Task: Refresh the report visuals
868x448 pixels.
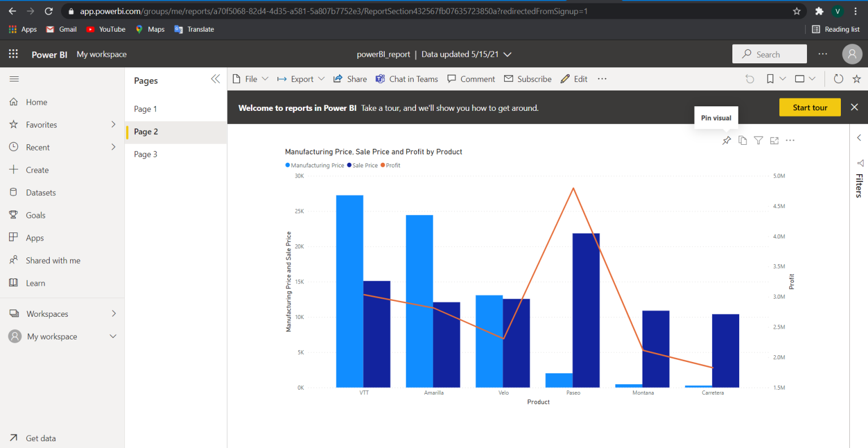Action: (839, 79)
